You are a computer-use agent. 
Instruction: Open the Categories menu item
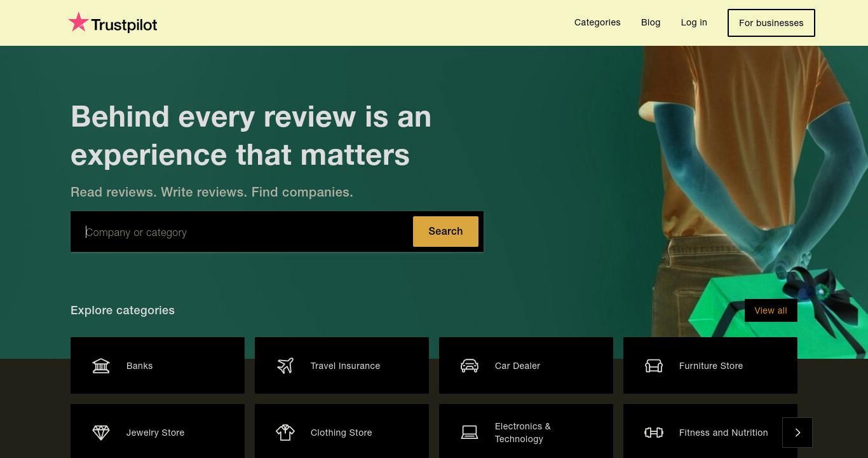597,22
